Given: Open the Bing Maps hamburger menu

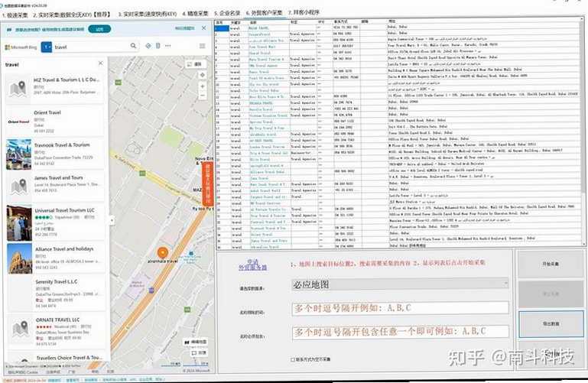Looking at the screenshot, I should [202, 46].
